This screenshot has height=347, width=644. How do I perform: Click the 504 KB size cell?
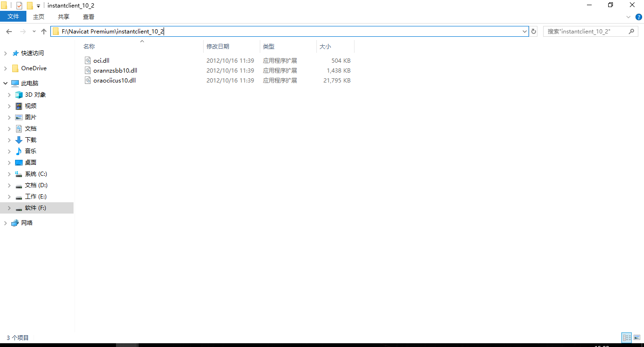341,61
